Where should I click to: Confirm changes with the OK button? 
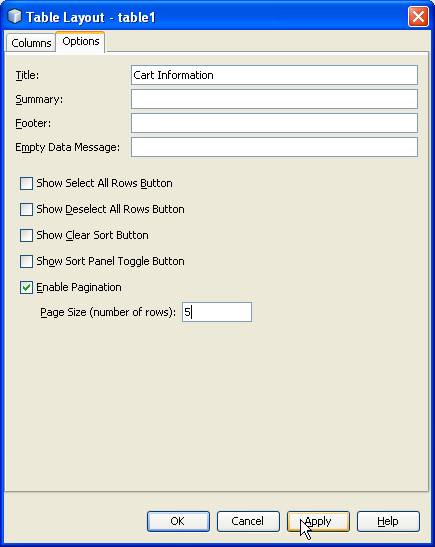178,521
